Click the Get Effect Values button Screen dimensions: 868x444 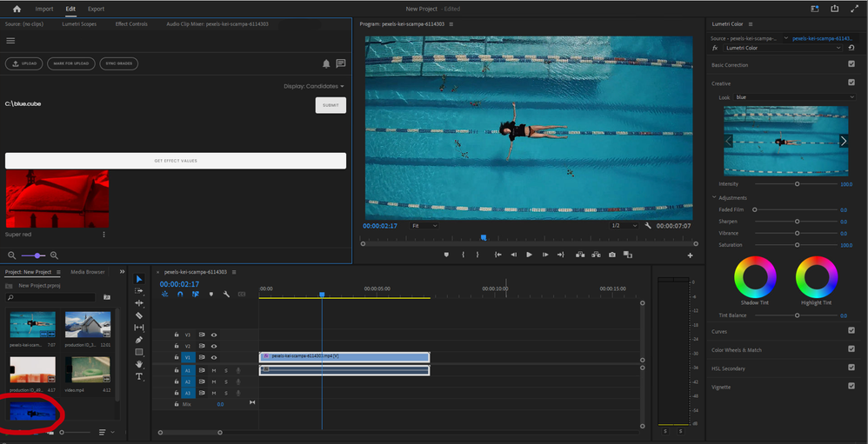(x=175, y=161)
